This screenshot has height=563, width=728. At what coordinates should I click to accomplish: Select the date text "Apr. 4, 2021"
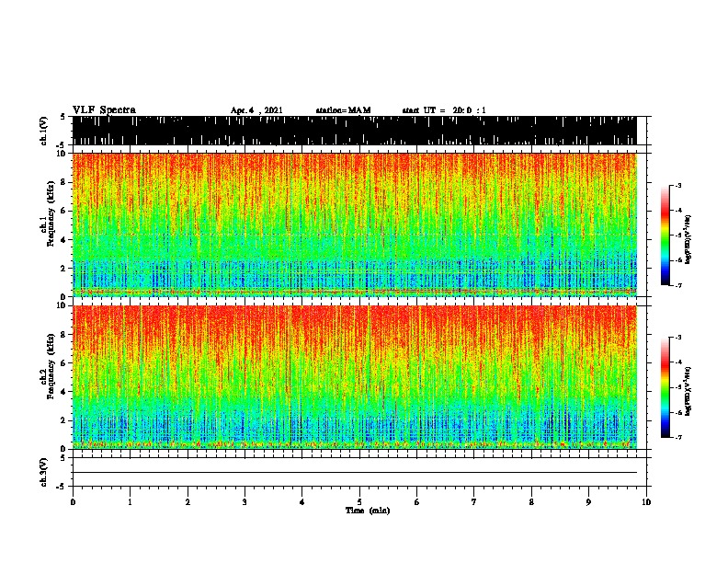tap(256, 110)
